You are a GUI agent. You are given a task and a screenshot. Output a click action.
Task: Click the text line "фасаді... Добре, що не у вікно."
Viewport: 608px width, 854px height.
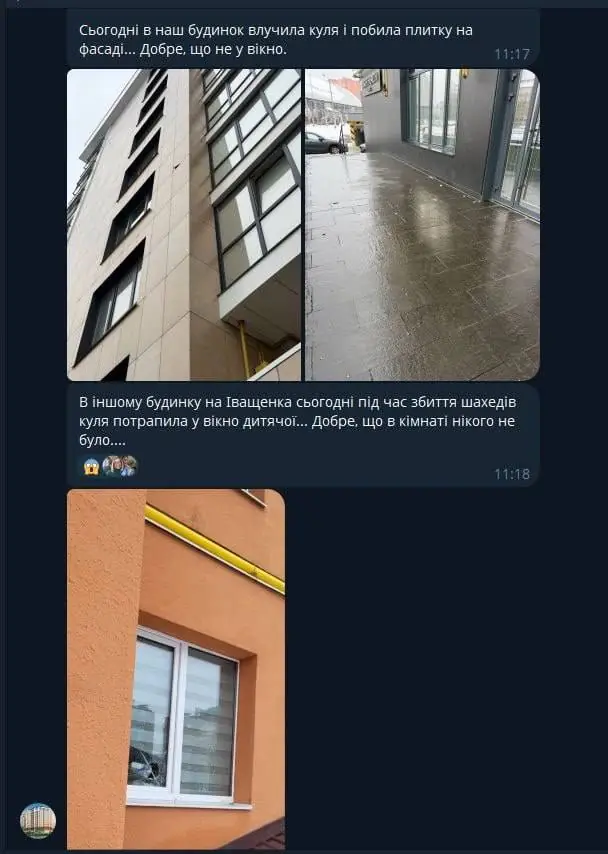coord(183,50)
